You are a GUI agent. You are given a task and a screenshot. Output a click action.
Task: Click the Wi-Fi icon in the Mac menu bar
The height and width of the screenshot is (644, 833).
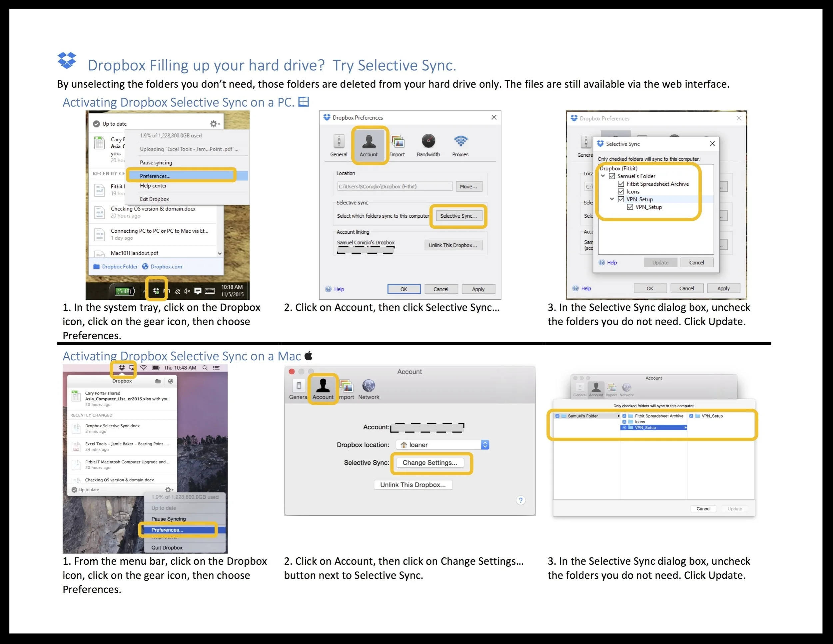[x=143, y=368]
